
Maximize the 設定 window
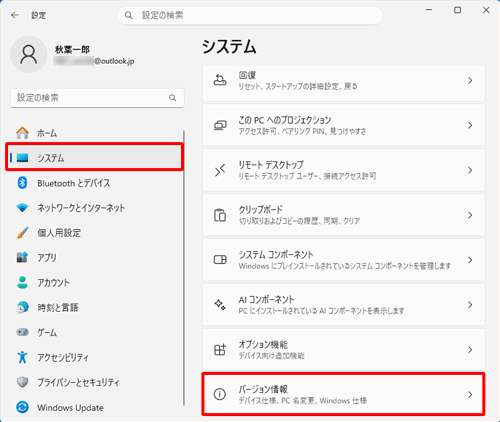tap(458, 10)
